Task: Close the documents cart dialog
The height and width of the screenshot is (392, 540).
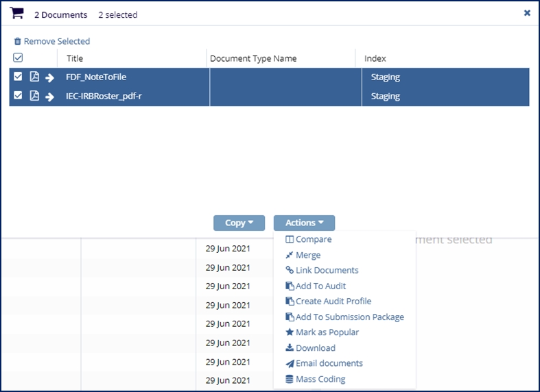Action: 527,13
